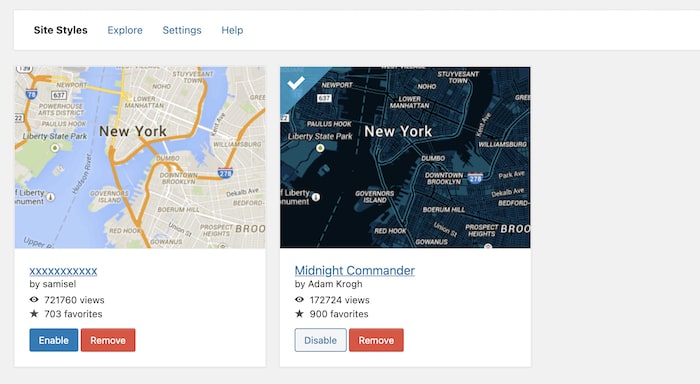Open the Settings tab

coord(182,30)
